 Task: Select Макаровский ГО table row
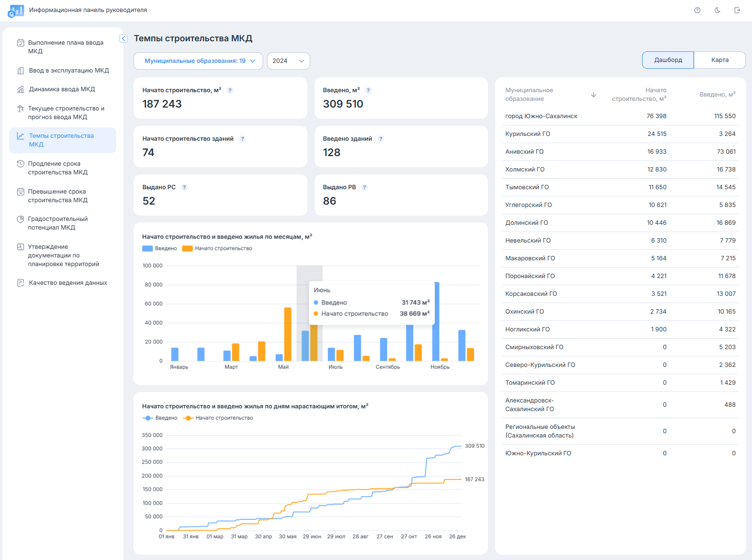click(620, 258)
